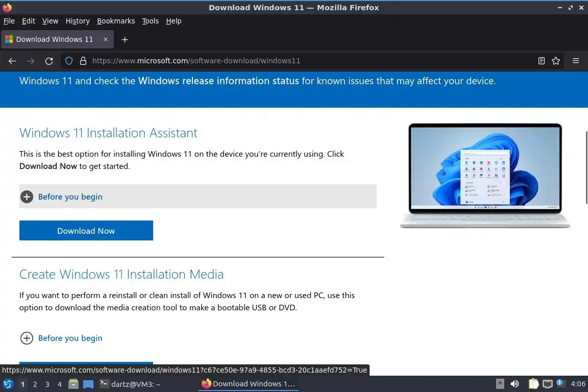Switch to workspace 4
The width and height of the screenshot is (588, 392).
click(60, 384)
